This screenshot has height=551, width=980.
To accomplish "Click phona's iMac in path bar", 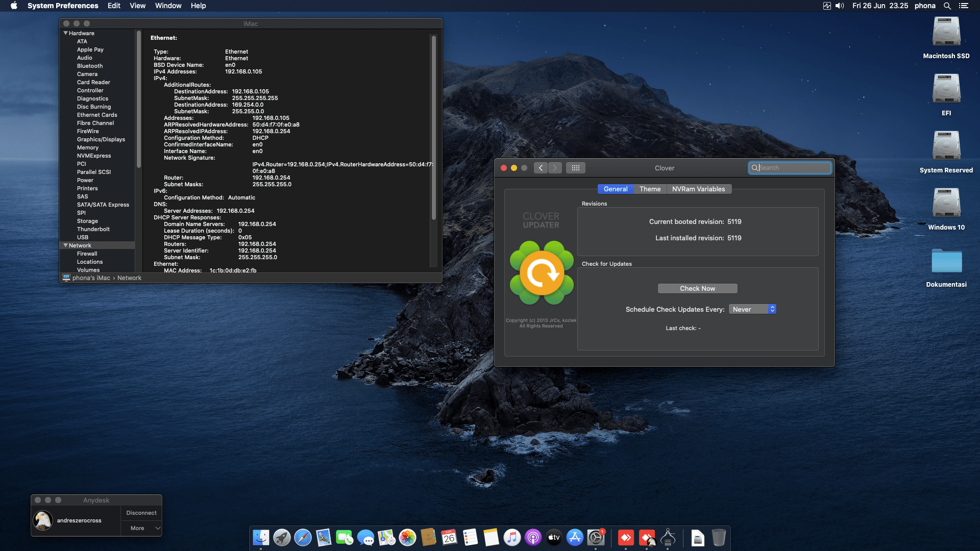I will (86, 278).
